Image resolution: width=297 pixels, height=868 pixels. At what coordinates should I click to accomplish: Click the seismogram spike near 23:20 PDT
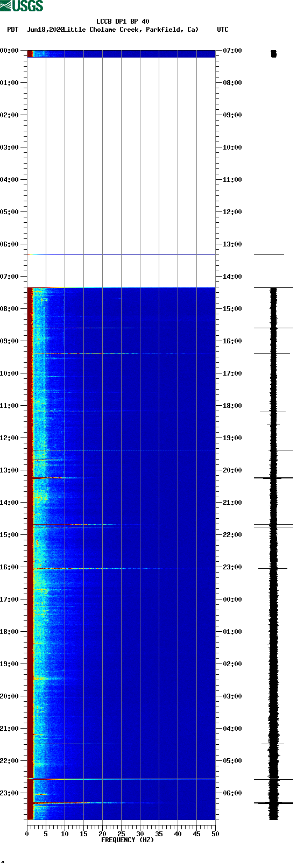click(x=273, y=803)
